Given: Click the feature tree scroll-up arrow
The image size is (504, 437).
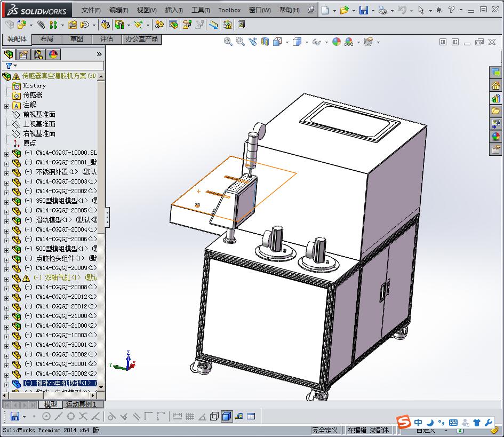Looking at the screenshot, I should coord(101,76).
